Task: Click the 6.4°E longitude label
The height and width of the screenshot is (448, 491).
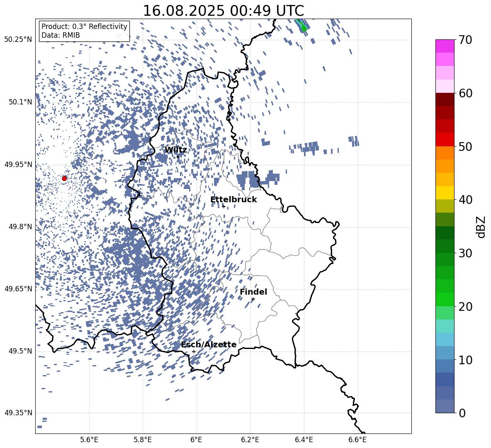Action: pos(304,440)
